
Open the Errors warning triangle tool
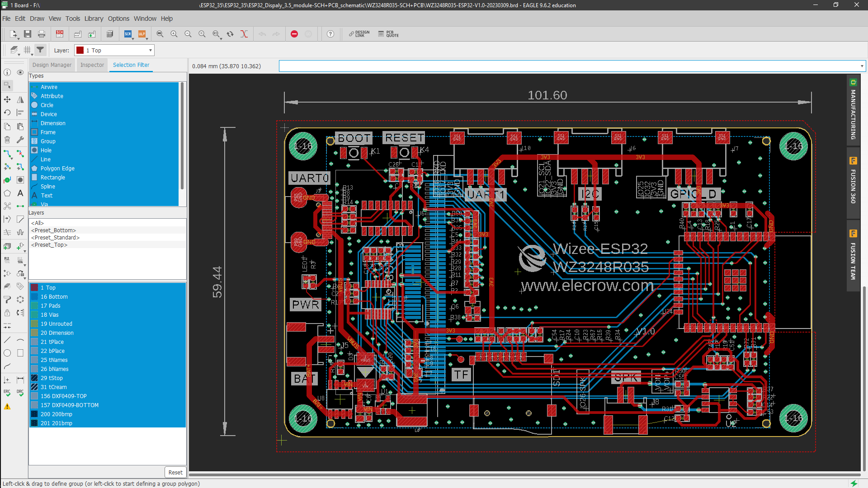(x=7, y=407)
